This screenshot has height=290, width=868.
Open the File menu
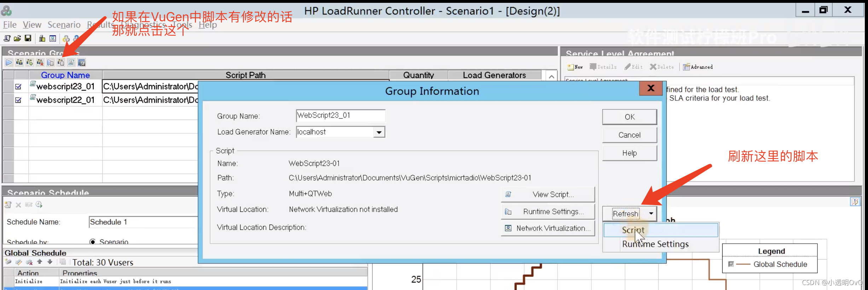10,25
